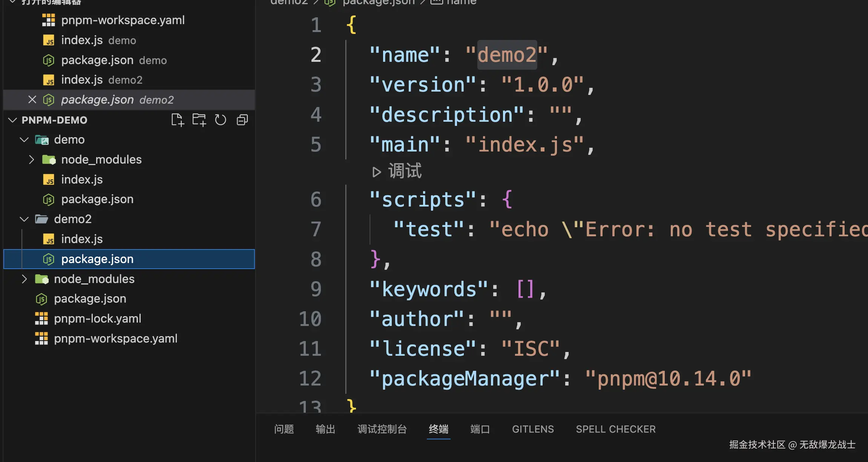The image size is (868, 462).
Task: Click the New Folder icon in explorer header
Action: tap(199, 120)
